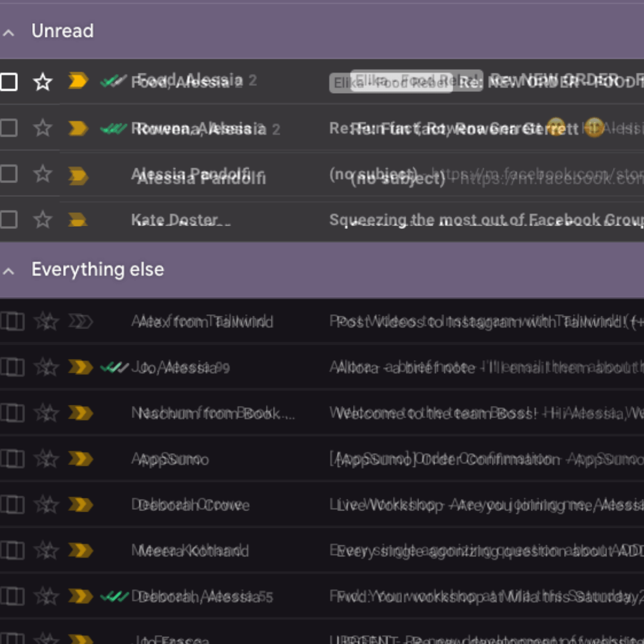Select the Food, Alessia email checkbox
This screenshot has width=644, height=644.
click(9, 82)
